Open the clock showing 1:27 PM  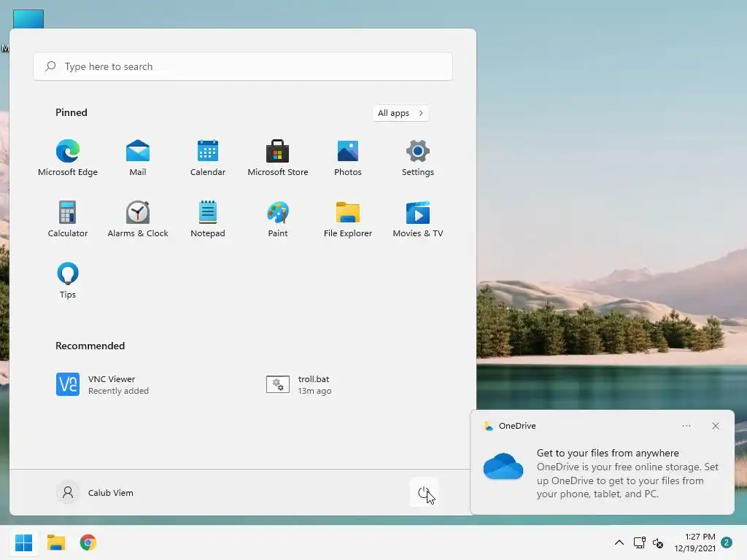[694, 542]
